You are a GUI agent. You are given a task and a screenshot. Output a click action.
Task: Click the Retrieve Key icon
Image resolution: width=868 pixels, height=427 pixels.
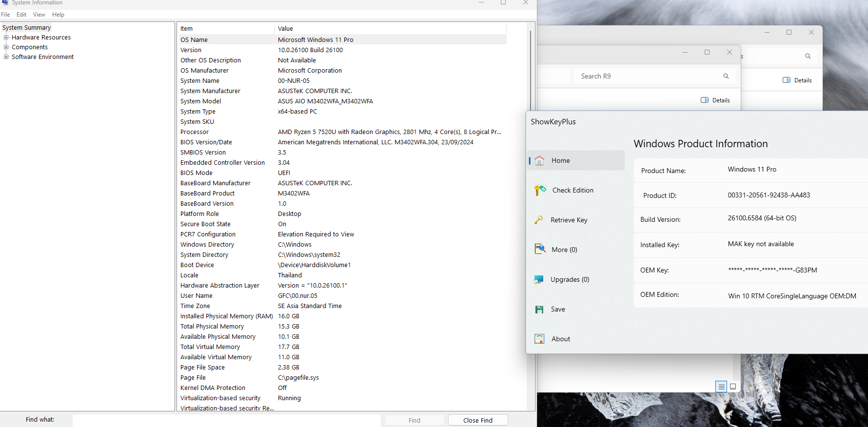point(539,220)
